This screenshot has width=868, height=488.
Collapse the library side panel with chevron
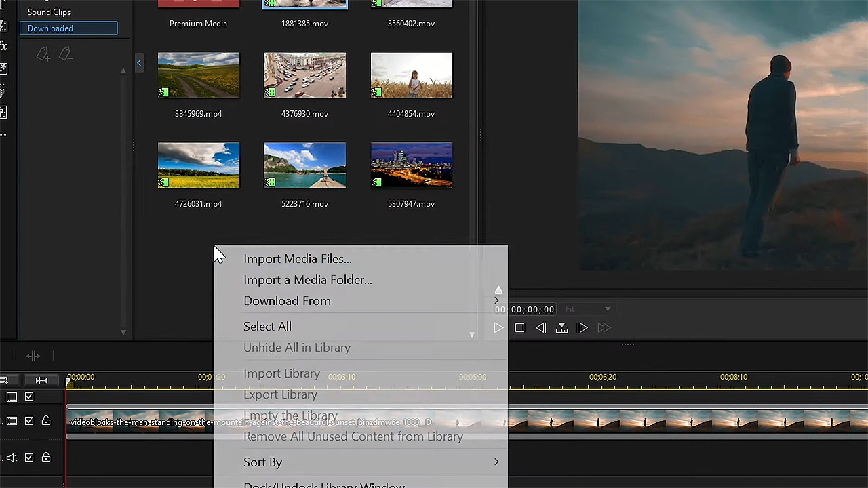(x=139, y=63)
